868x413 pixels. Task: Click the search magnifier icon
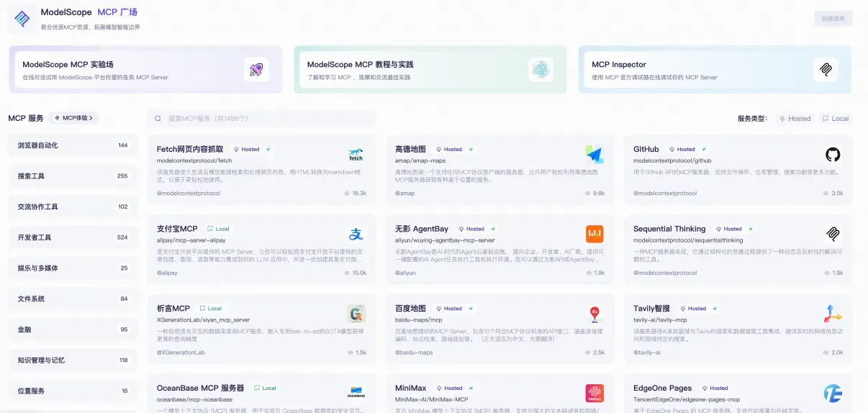coord(159,119)
